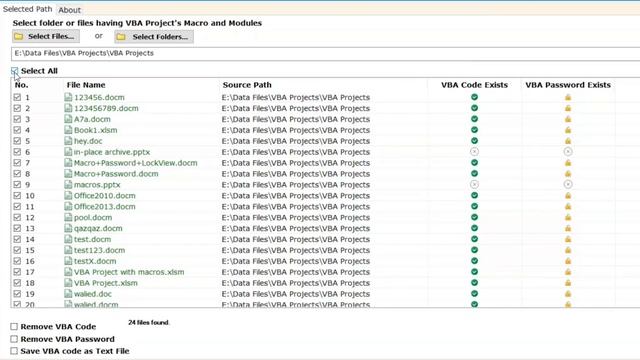The image size is (640, 360).
Task: Select the file name A7a.docm
Action: coord(92,119)
